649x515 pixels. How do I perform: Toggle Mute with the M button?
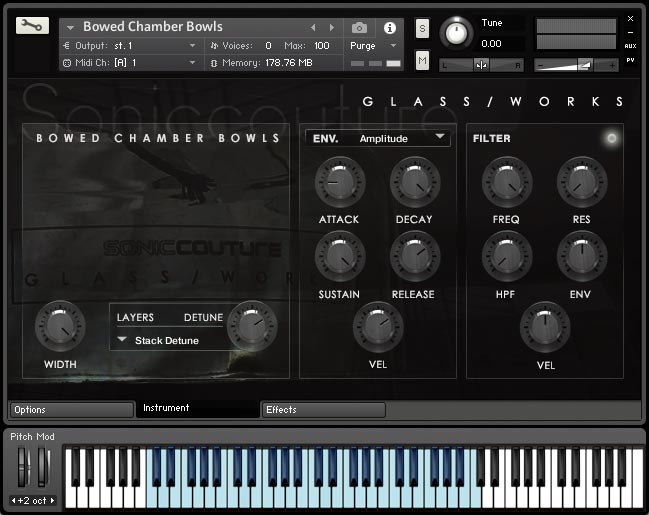[x=422, y=60]
